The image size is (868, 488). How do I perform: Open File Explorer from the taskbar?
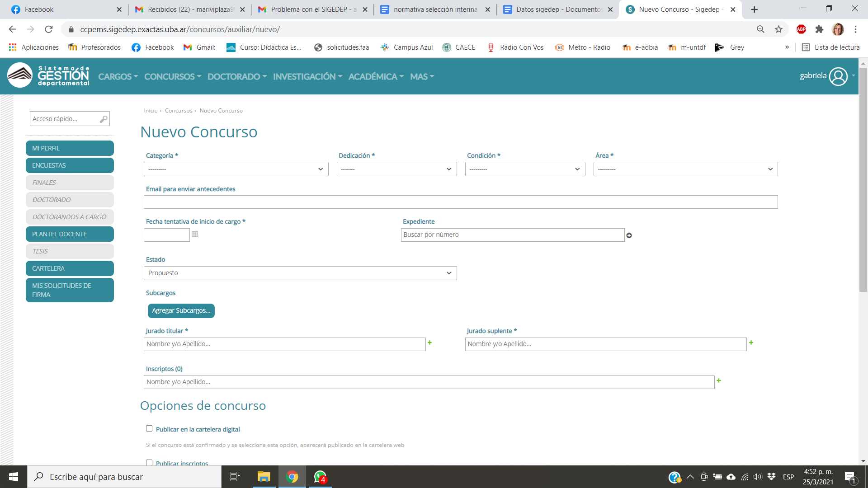tap(264, 477)
